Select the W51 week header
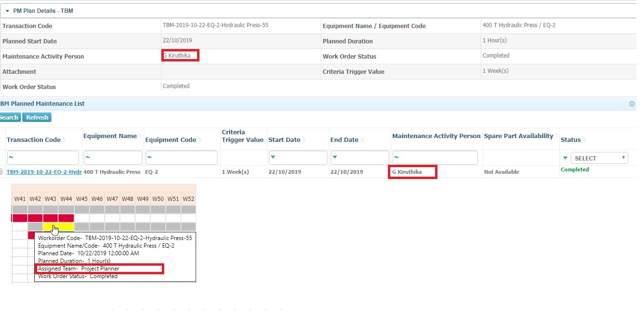This screenshot has width=644, height=330. pos(173,199)
